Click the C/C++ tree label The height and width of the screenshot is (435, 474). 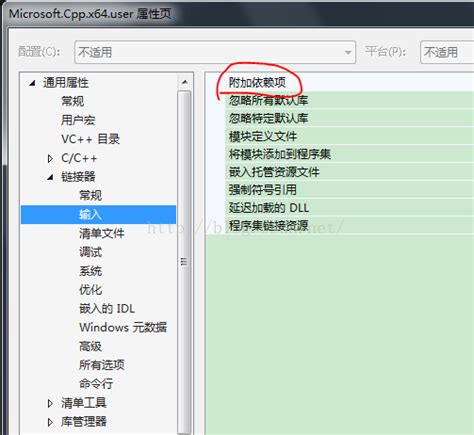point(79,158)
